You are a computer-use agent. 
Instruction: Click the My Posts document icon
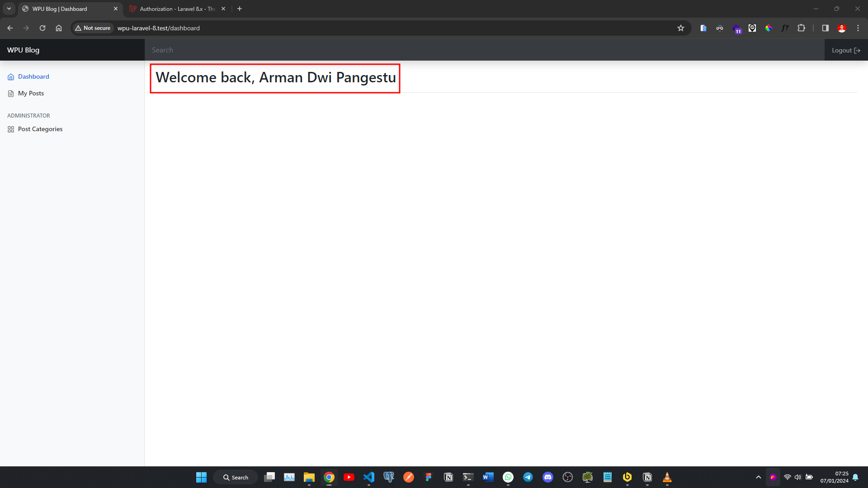click(11, 94)
